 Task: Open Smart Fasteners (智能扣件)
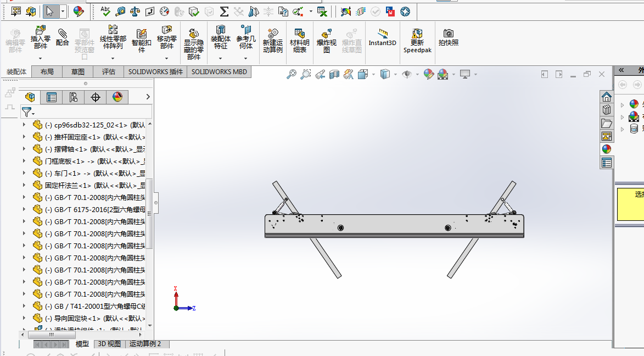tap(141, 40)
